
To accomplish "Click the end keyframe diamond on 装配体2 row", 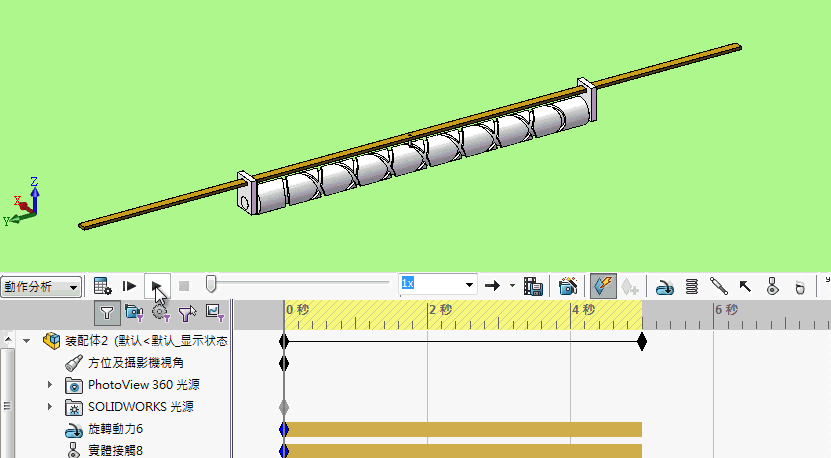I will pos(642,341).
